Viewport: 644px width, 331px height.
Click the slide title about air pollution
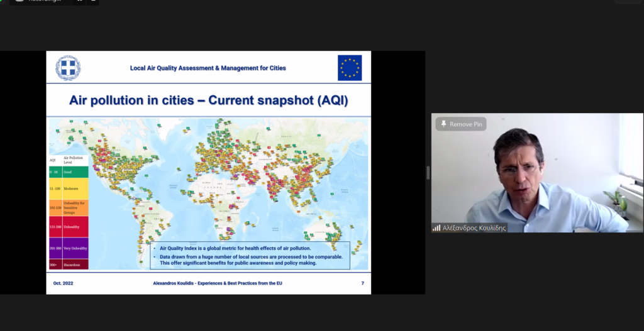pos(208,100)
